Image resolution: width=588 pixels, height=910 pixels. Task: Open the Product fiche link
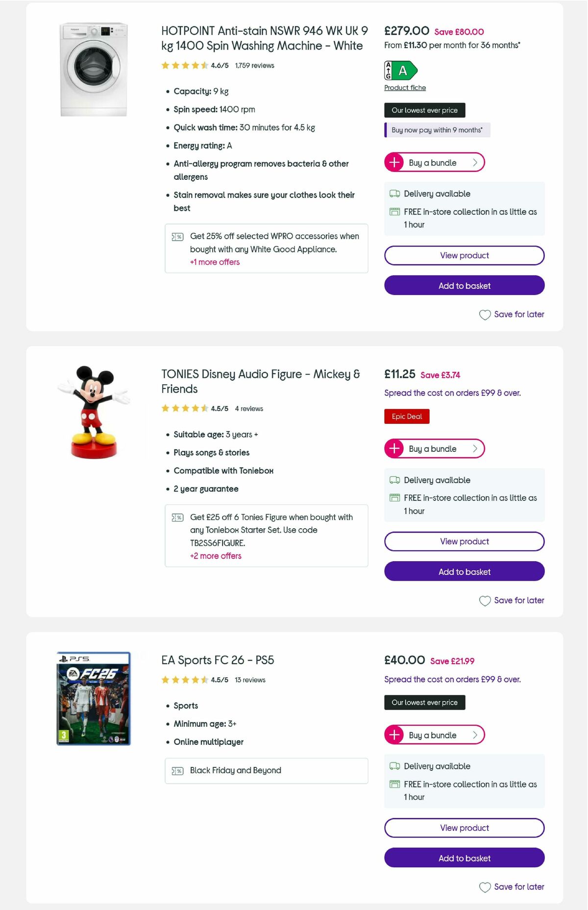(x=405, y=87)
